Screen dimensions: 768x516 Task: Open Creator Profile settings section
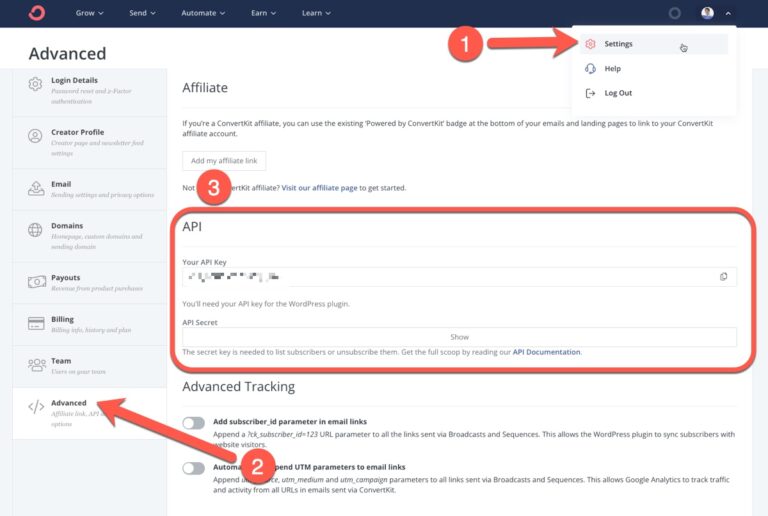[90, 142]
